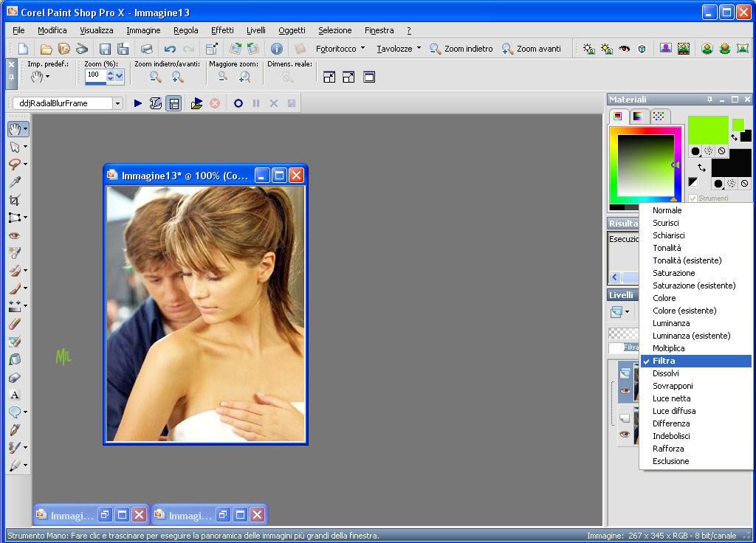Toggle visibility eye of the top layer

tap(625, 391)
